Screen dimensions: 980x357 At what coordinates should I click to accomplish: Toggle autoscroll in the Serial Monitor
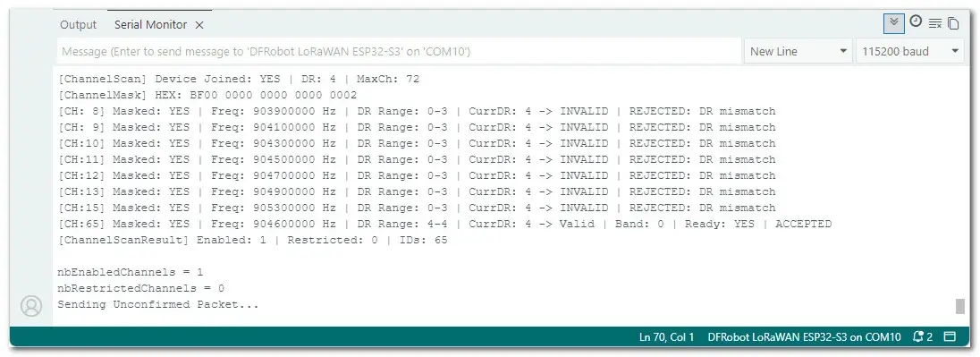click(894, 23)
